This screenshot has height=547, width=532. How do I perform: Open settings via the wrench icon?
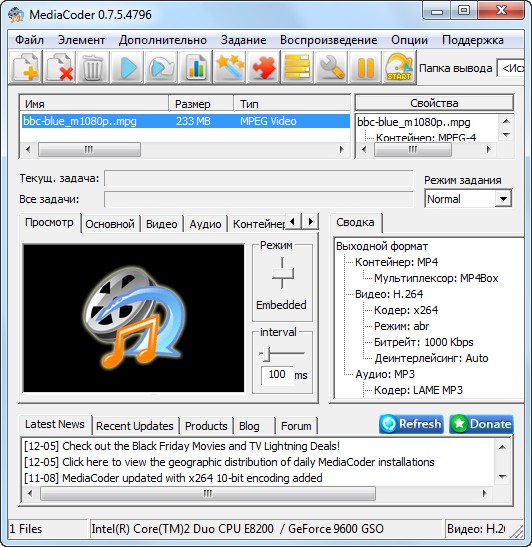point(331,67)
